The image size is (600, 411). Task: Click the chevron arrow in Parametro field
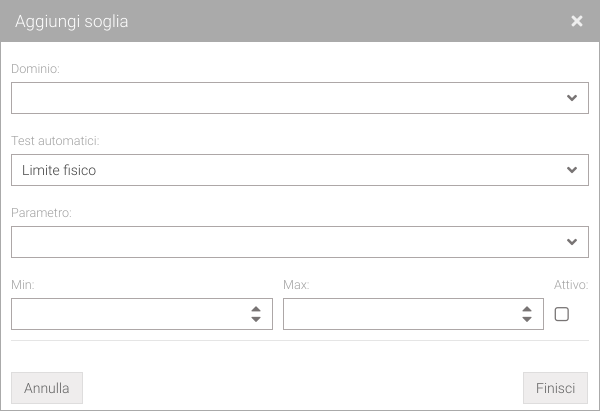click(572, 242)
